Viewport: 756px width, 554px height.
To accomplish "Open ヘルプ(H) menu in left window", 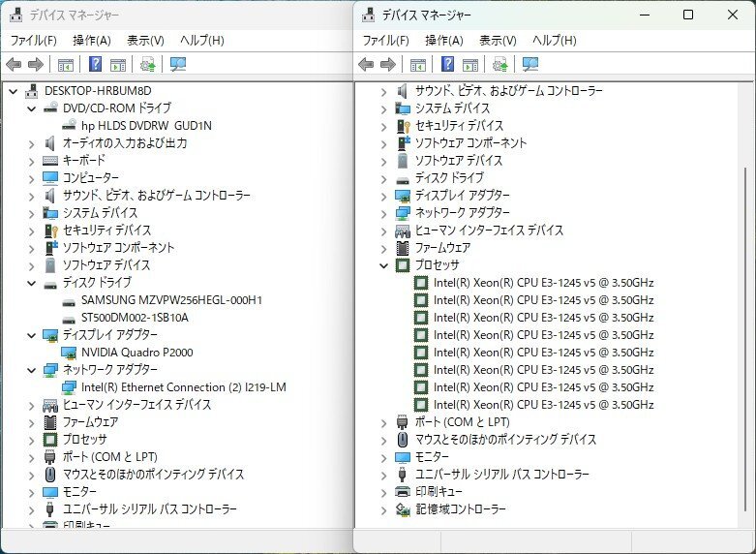I will [x=202, y=41].
